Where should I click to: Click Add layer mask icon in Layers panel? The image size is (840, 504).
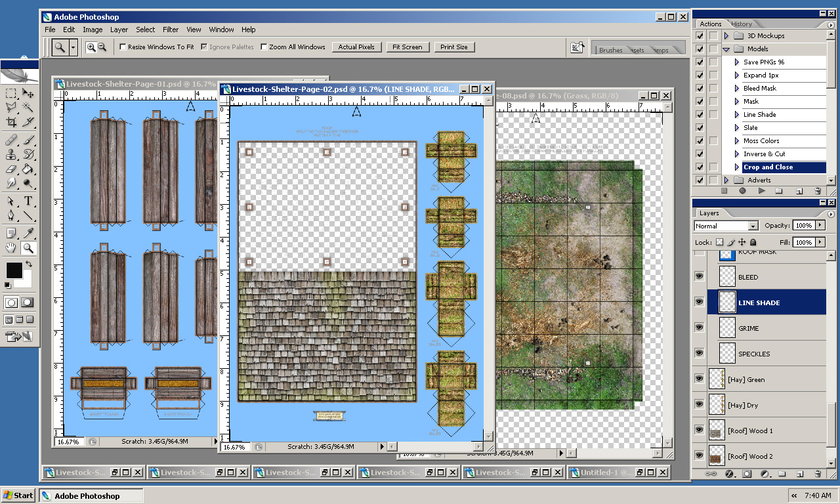point(747,473)
